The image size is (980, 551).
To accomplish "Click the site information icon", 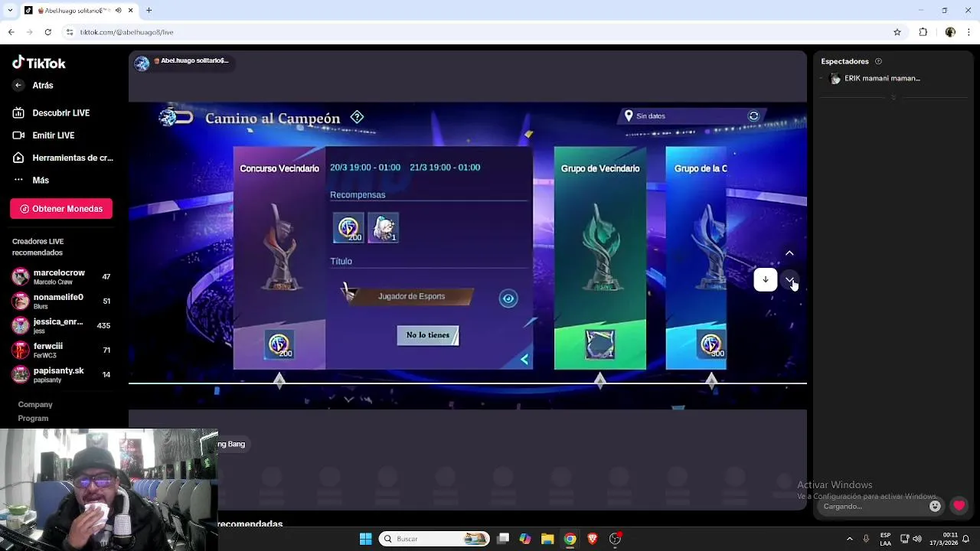I will pos(70,32).
